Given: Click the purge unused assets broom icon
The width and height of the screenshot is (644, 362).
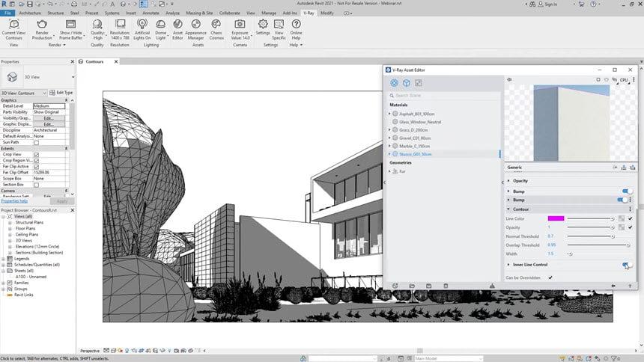Looking at the screenshot, I should click(x=492, y=286).
